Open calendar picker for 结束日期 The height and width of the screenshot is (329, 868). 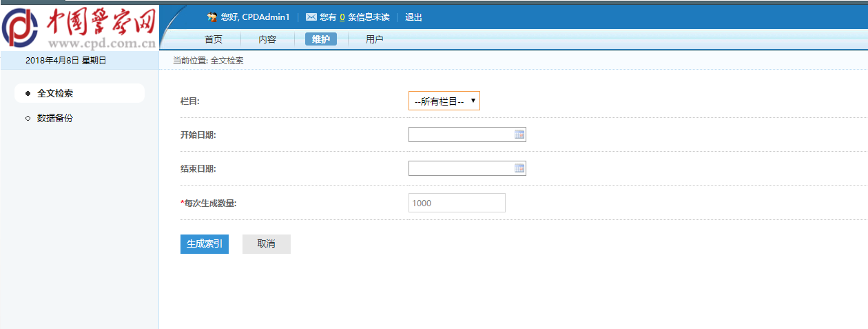coord(519,168)
